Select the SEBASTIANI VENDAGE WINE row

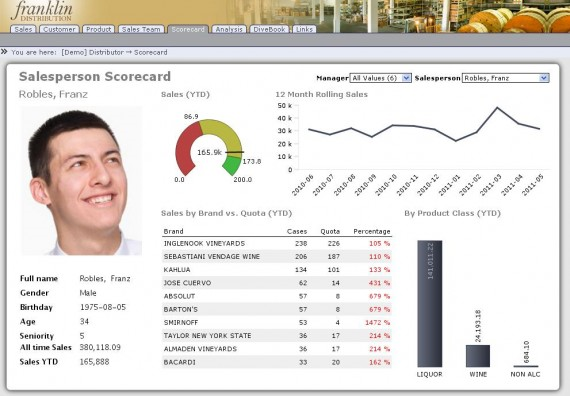click(x=277, y=256)
